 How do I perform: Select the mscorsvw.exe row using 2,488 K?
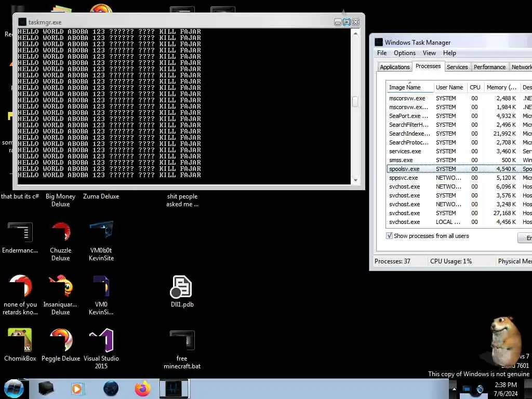[x=459, y=98]
